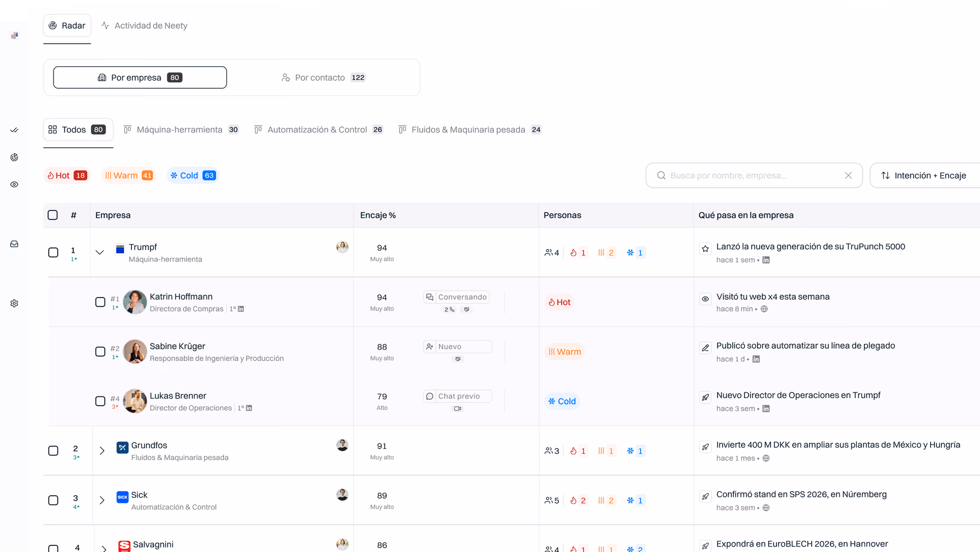The width and height of the screenshot is (980, 552).
Task: Filter by the Warm 41 chip
Action: tap(129, 176)
